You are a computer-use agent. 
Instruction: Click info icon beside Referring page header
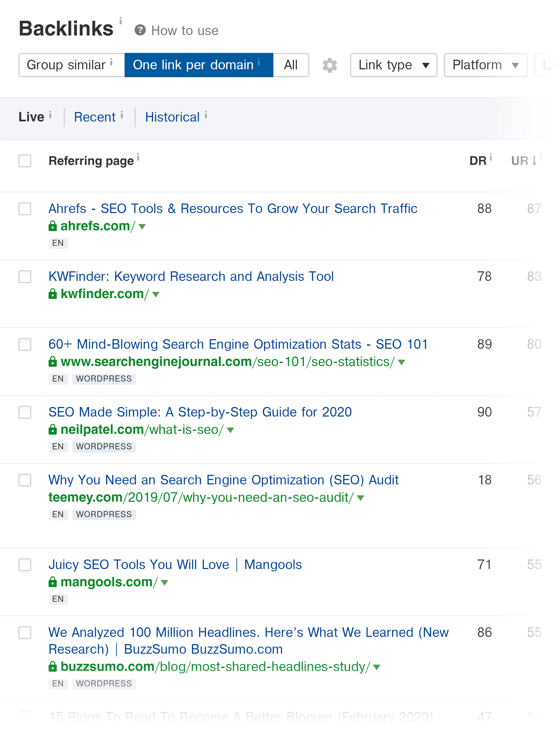click(138, 157)
